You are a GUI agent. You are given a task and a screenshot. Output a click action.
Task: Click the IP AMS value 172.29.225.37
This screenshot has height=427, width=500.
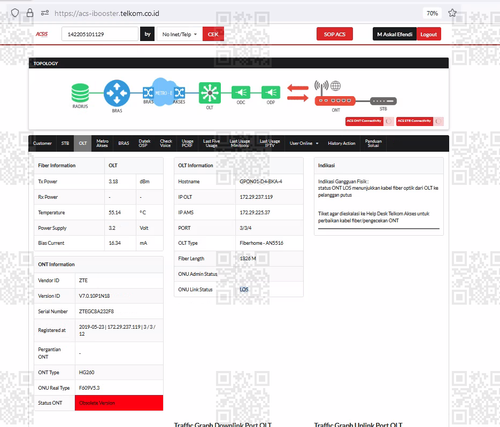pyautogui.click(x=255, y=212)
